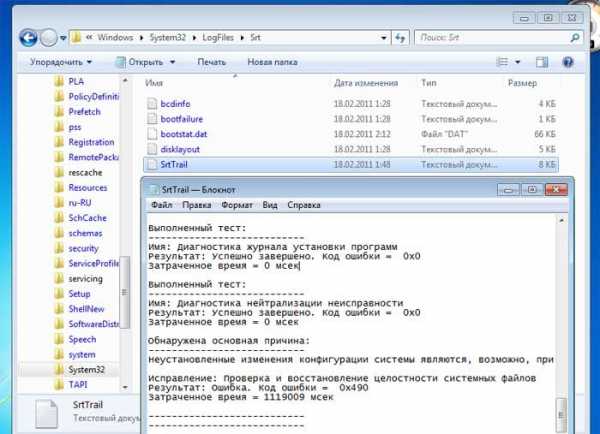Click the folder icon in address bar
Viewport: 600px width, 434px height.
coord(77,38)
